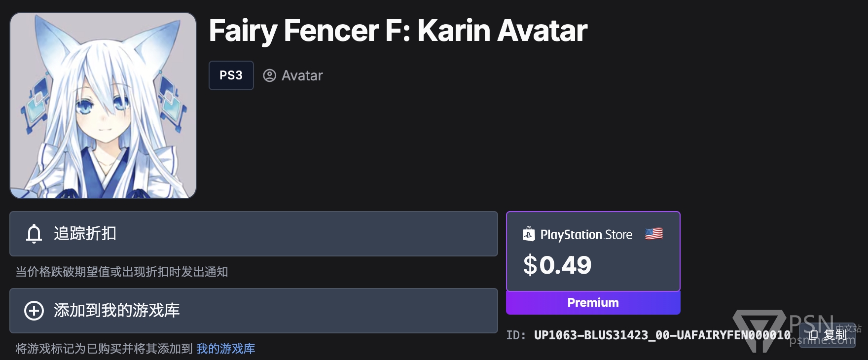Click the 追踪折扣 button
Image resolution: width=868 pixels, height=360 pixels.
click(253, 234)
